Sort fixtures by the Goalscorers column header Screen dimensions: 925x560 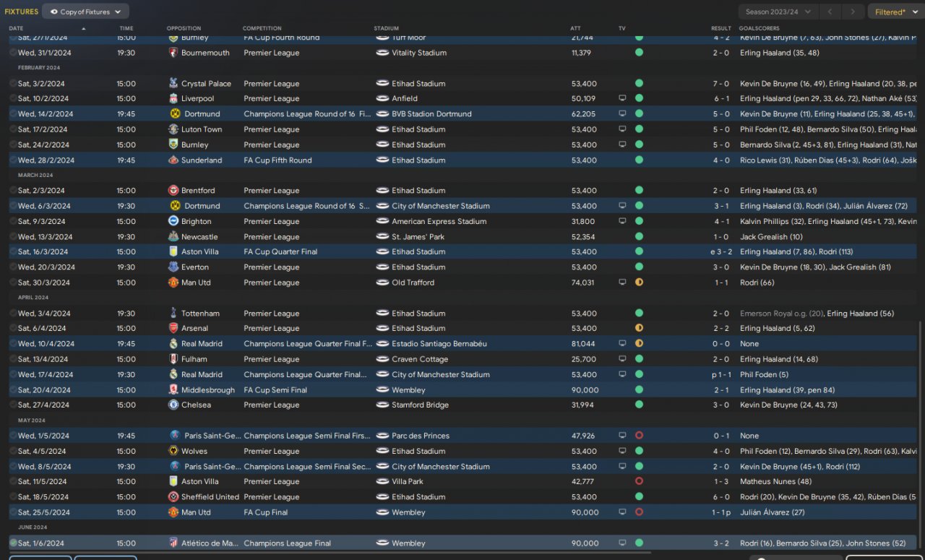click(x=760, y=28)
